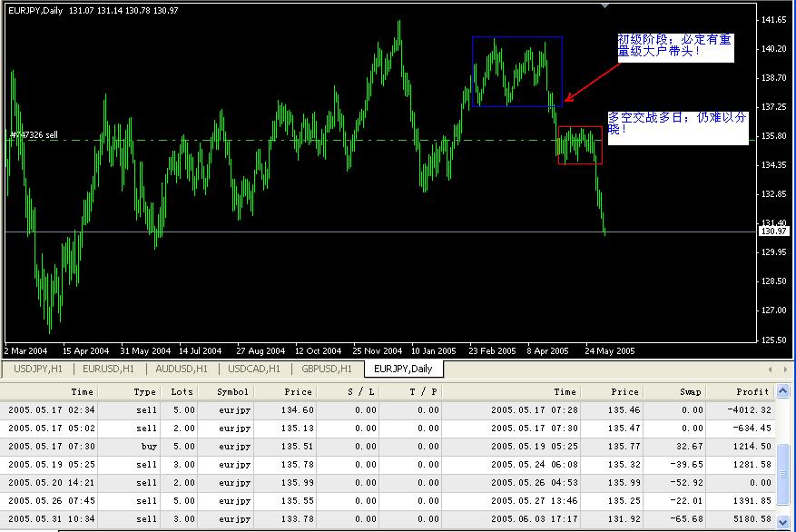Screen dimensions: 796x532
Task: Click the profit value -634.45
Action: pos(752,429)
